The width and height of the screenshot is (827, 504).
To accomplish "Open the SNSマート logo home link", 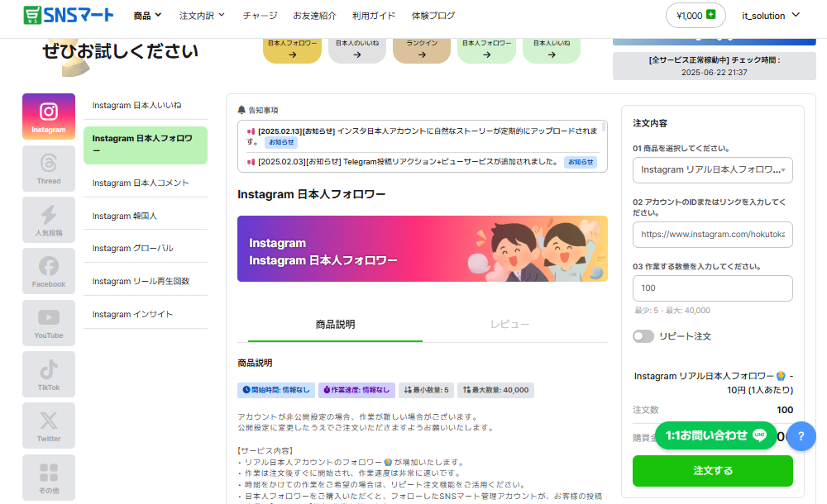I will click(x=69, y=16).
